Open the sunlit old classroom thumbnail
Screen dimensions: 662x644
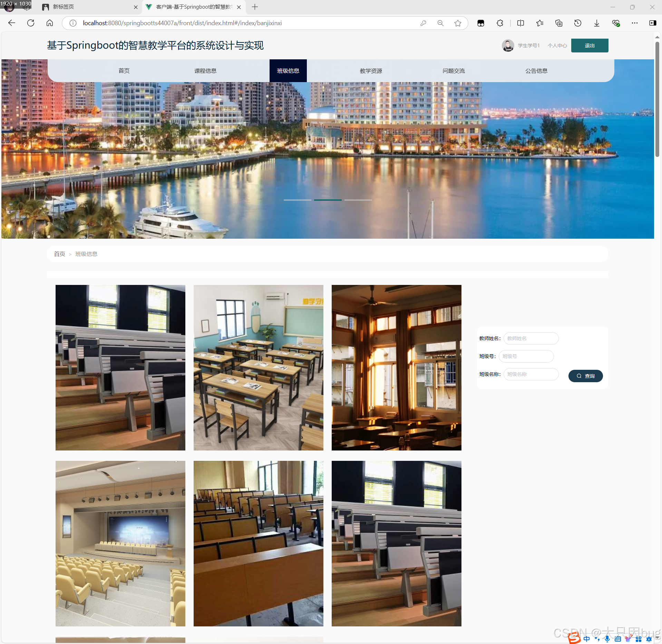[x=396, y=368]
